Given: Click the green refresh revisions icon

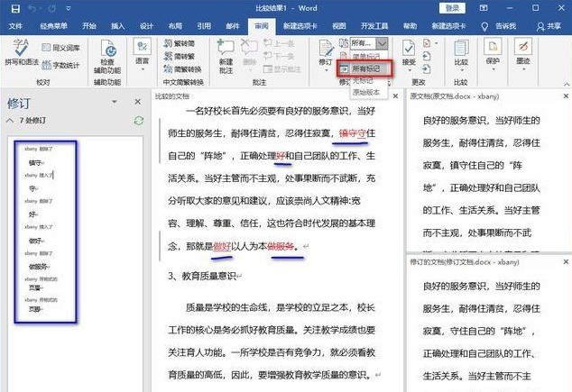Looking at the screenshot, I should coord(139,121).
